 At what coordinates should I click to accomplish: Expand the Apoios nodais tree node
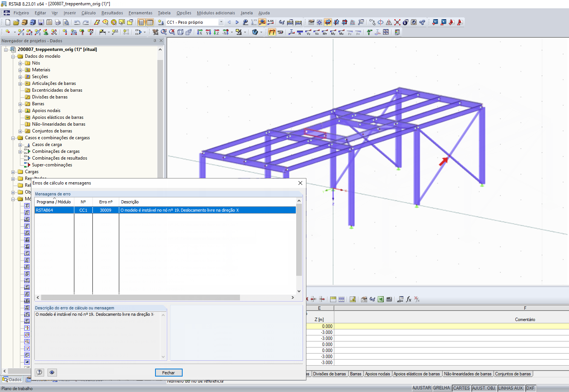[20, 111]
